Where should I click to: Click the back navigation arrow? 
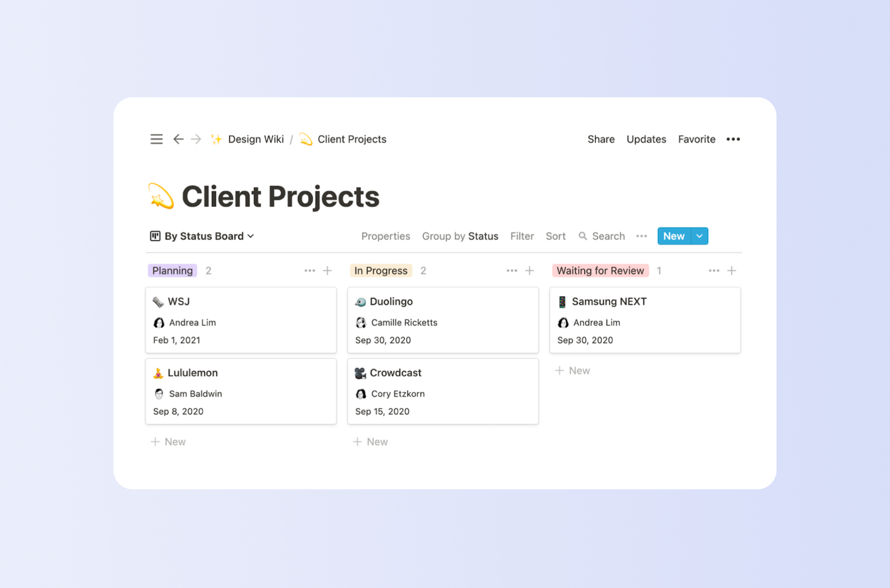click(178, 139)
